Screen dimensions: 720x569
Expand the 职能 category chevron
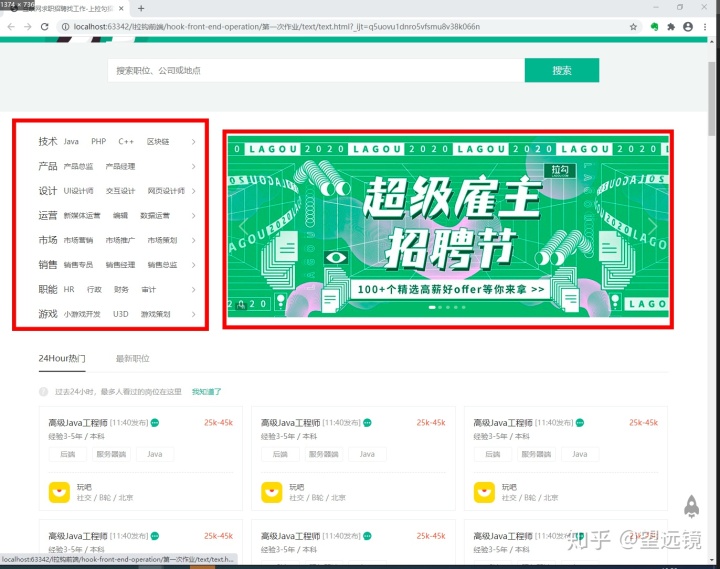click(193, 289)
